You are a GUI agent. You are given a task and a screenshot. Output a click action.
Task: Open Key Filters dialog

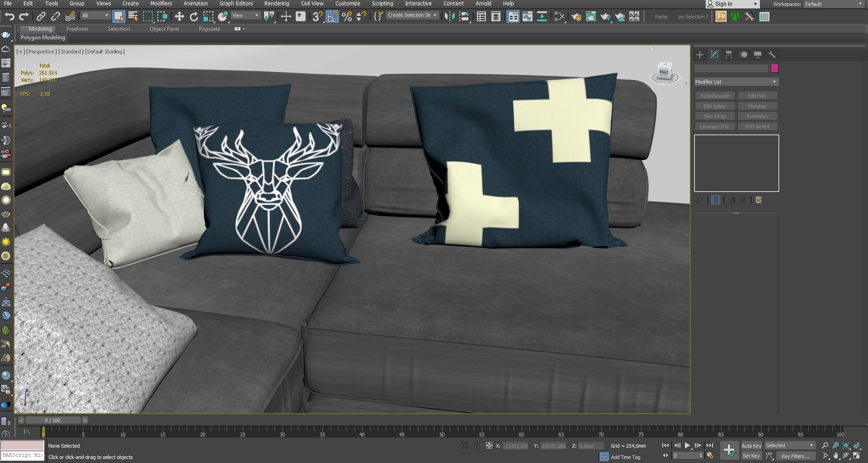pyautogui.click(x=795, y=456)
